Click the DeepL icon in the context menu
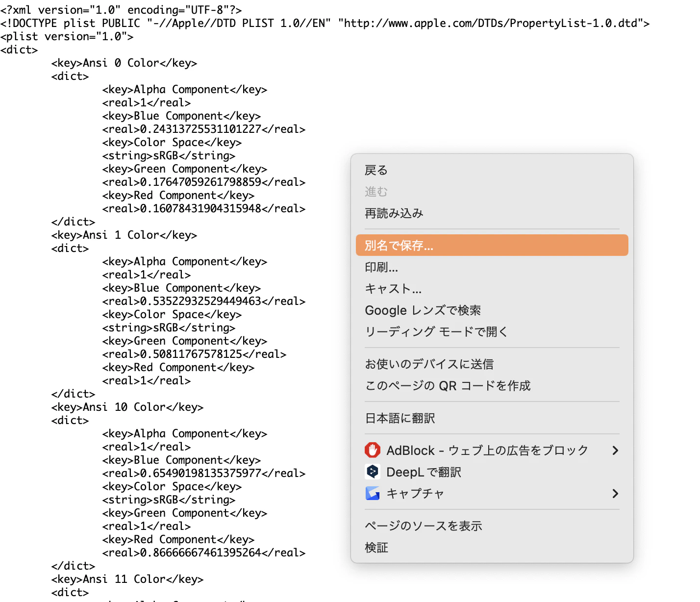Viewport: 700px width, 602px height. (x=373, y=472)
